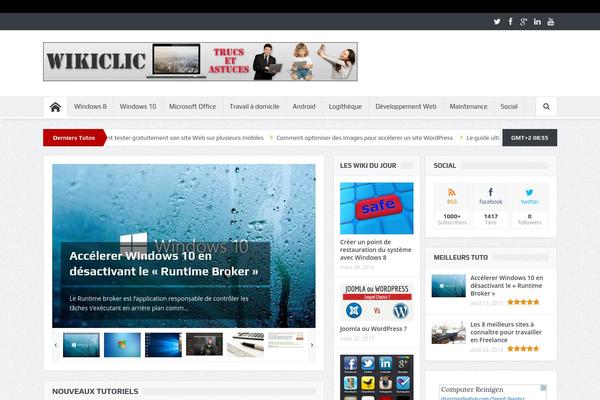Click the LES WIKI DU JOUR heading
The image size is (600, 400).
368,165
